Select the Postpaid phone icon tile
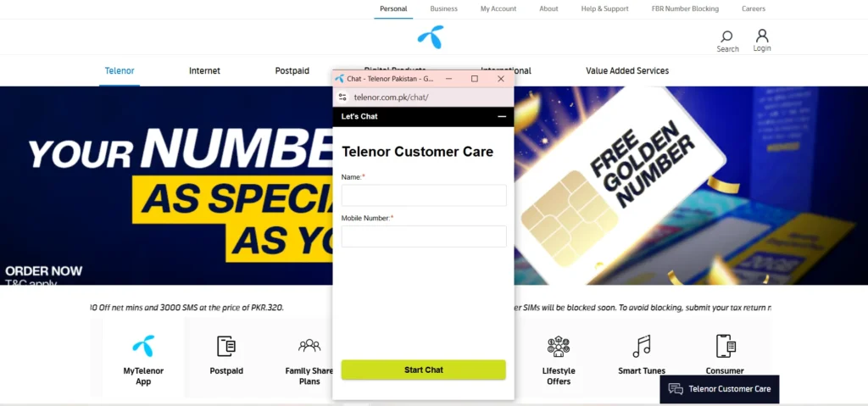This screenshot has width=868, height=406. coord(225,346)
